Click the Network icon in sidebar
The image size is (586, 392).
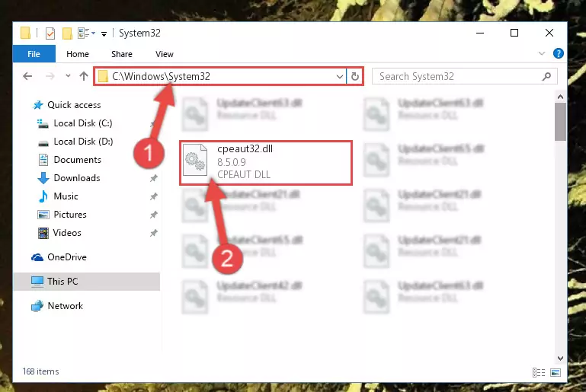click(37, 306)
